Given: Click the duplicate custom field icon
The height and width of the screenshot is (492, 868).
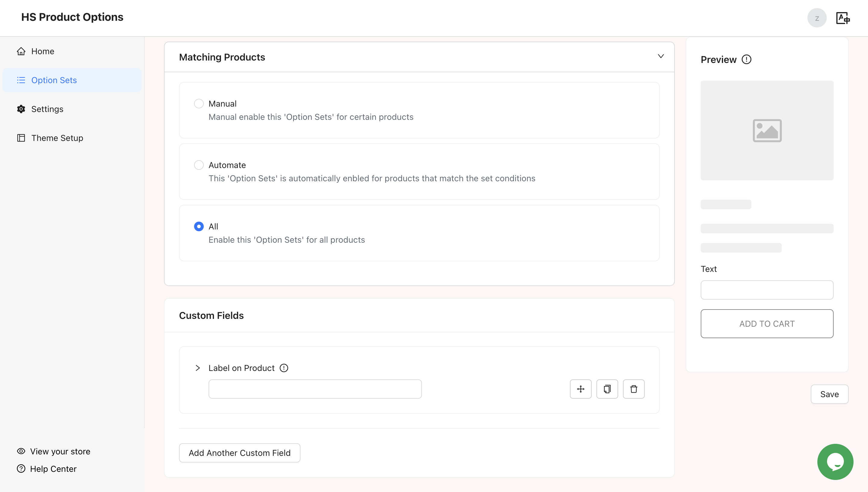Looking at the screenshot, I should [x=607, y=389].
